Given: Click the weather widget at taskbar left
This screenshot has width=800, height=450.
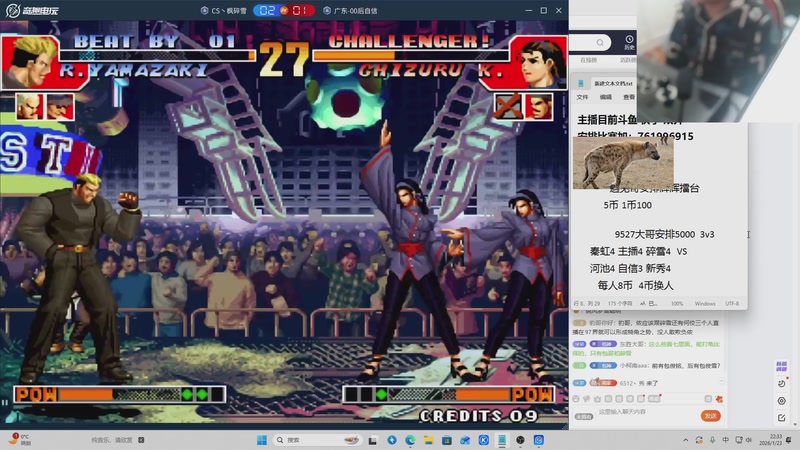Looking at the screenshot, I should tap(20, 440).
